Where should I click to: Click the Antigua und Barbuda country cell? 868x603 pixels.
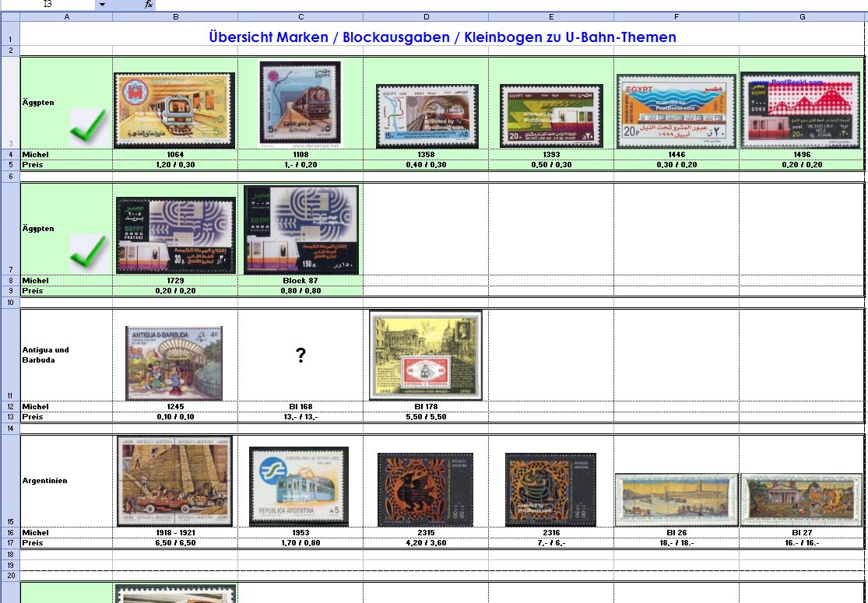[x=66, y=355]
